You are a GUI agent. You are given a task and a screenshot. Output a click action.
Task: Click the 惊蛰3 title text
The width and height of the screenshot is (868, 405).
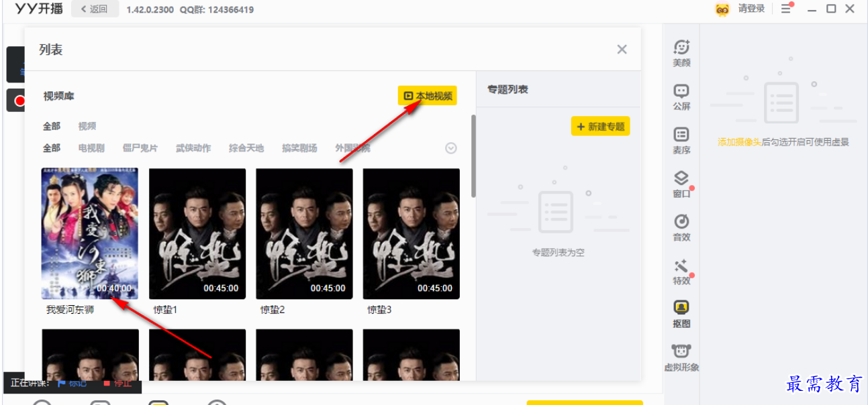coord(379,310)
